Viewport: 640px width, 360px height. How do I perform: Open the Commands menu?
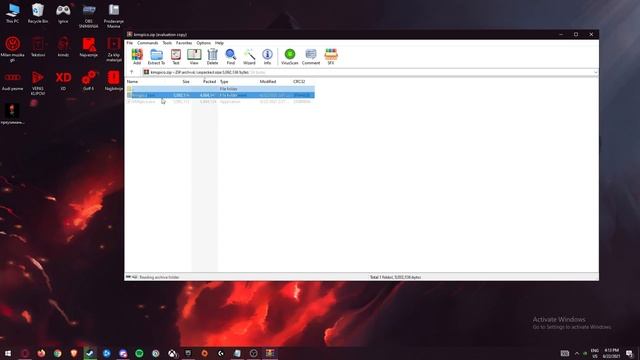coord(147,43)
